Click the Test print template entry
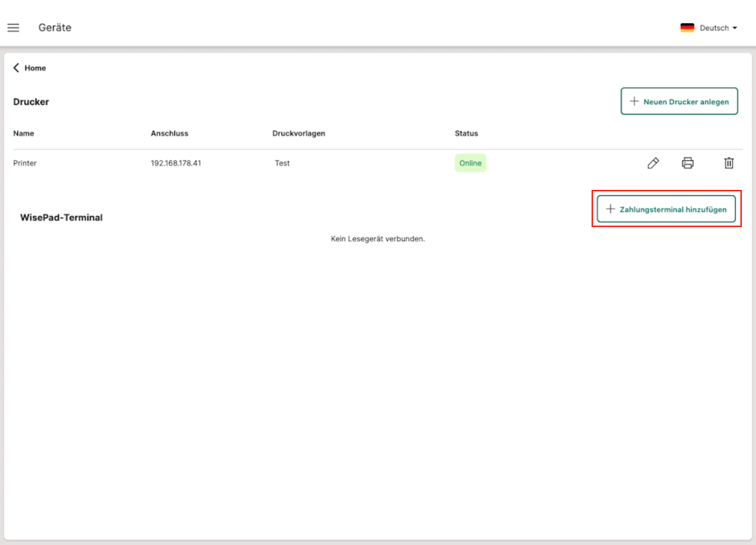This screenshot has width=756, height=545. tap(282, 163)
